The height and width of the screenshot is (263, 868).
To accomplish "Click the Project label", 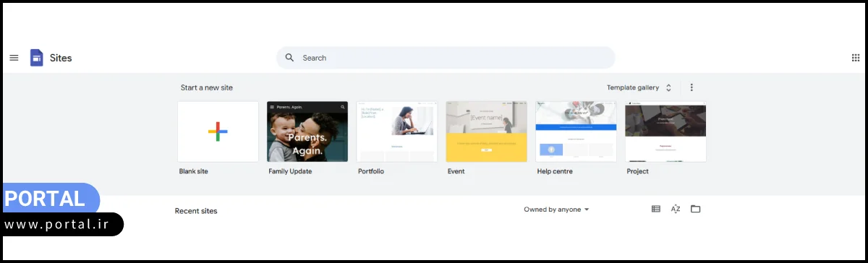I will [x=638, y=171].
